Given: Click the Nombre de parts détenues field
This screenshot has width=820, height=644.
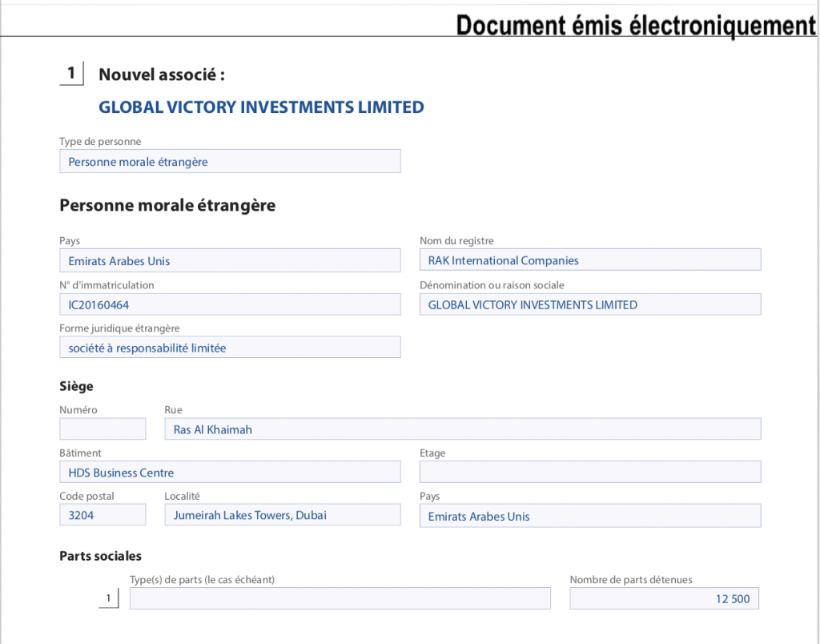Looking at the screenshot, I should (x=664, y=598).
